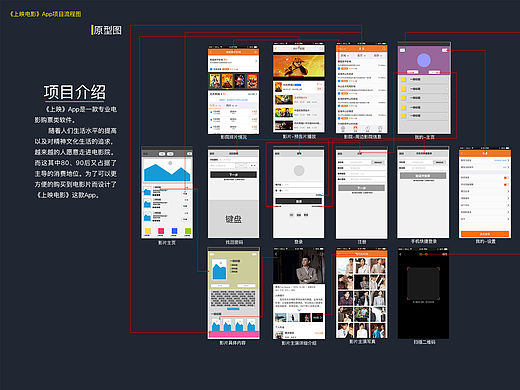520x390 pixels.
Task: Click top-right white button on 我的-主页 purple header
Action: coord(445,50)
